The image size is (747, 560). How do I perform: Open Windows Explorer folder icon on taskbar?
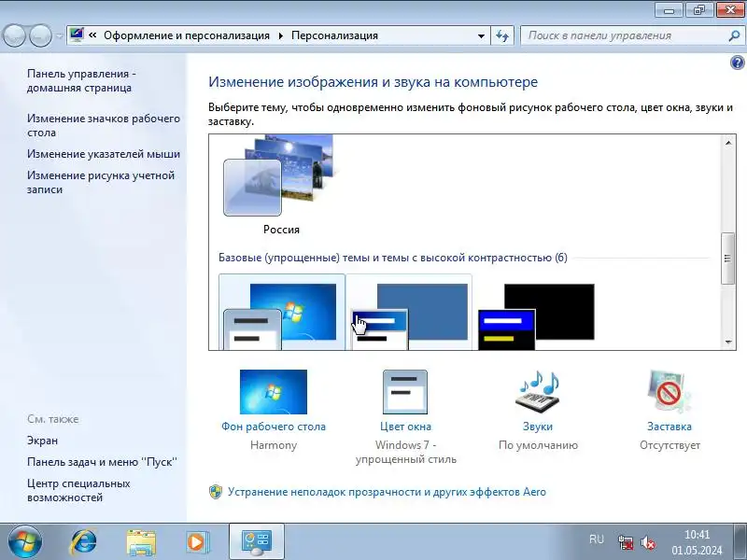coord(141,542)
